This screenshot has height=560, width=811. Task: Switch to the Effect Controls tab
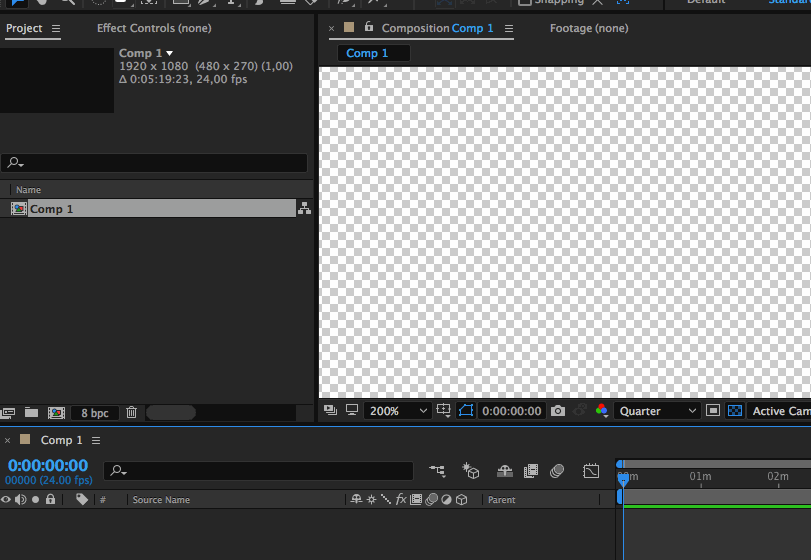(x=154, y=28)
